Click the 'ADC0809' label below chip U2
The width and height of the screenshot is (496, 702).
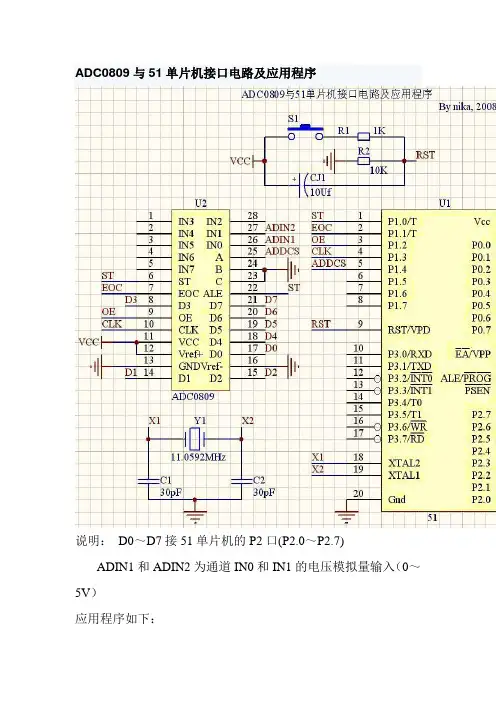click(193, 397)
